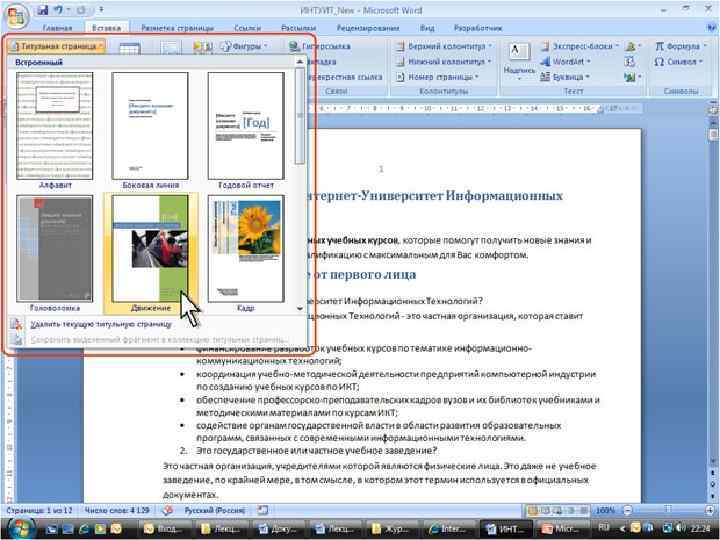720x540 pixels.
Task: Open Экспресс-блоки quick parts menu
Action: click(579, 46)
